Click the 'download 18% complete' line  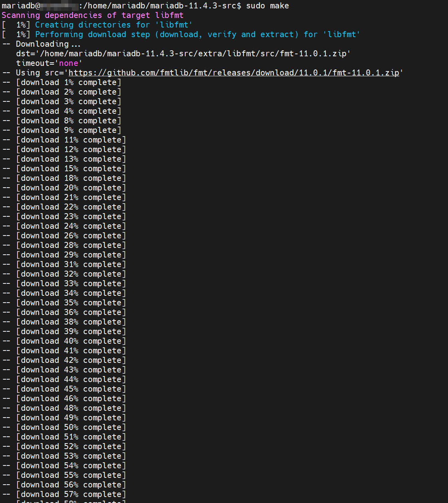click(64, 178)
